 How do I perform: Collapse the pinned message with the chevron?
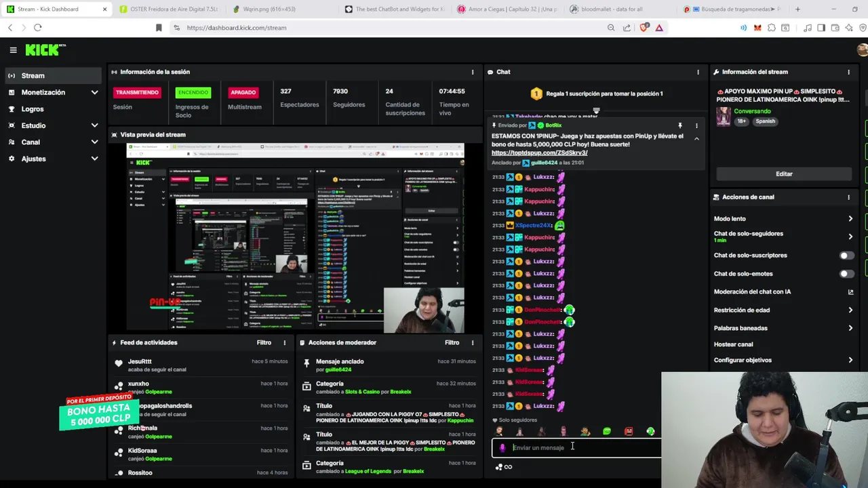696,138
